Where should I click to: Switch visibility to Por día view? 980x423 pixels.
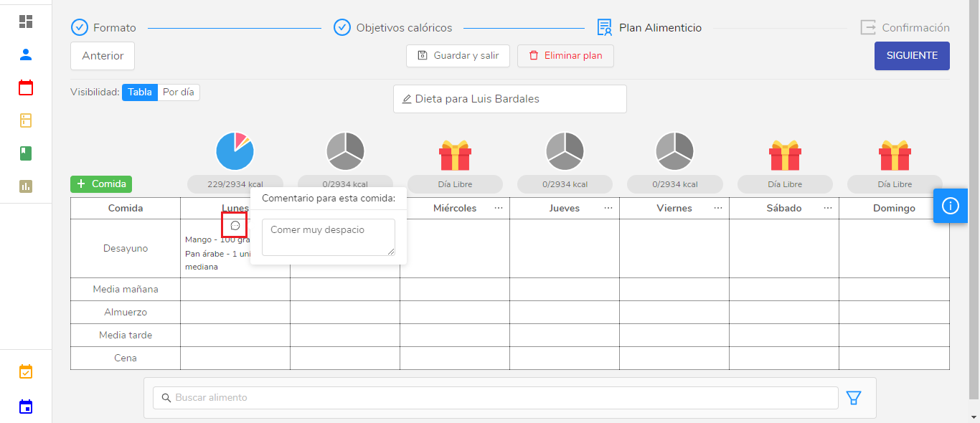[179, 92]
